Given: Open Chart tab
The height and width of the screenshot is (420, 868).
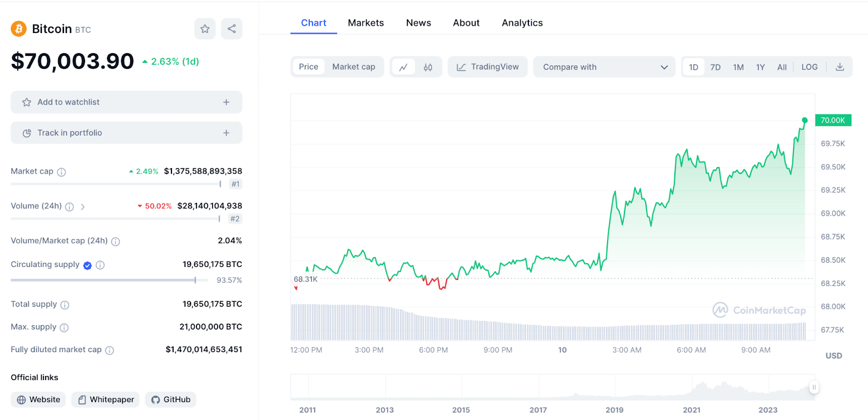Looking at the screenshot, I should [x=314, y=23].
